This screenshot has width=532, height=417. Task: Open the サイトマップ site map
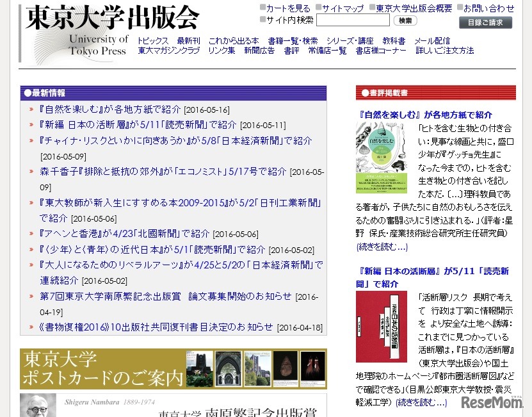pyautogui.click(x=340, y=8)
